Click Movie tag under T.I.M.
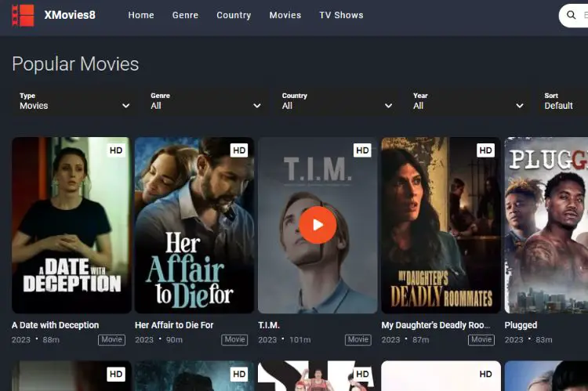The image size is (588, 391). (x=358, y=339)
